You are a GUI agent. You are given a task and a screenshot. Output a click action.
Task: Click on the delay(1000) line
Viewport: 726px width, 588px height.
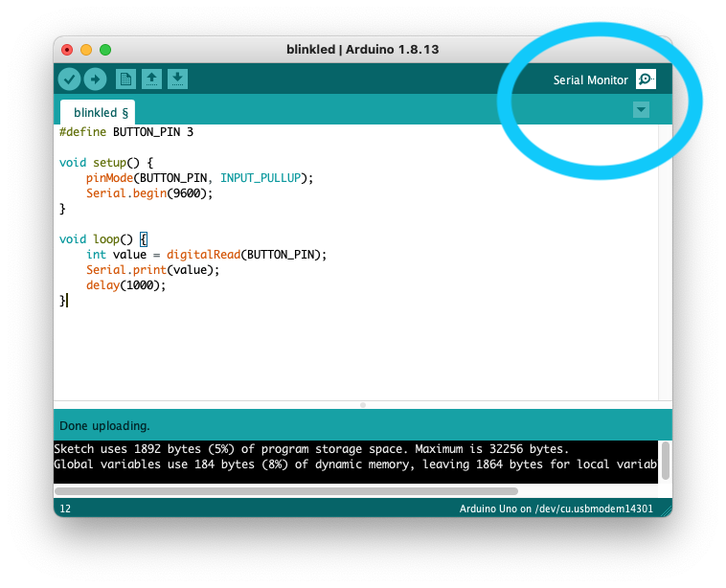coord(125,284)
